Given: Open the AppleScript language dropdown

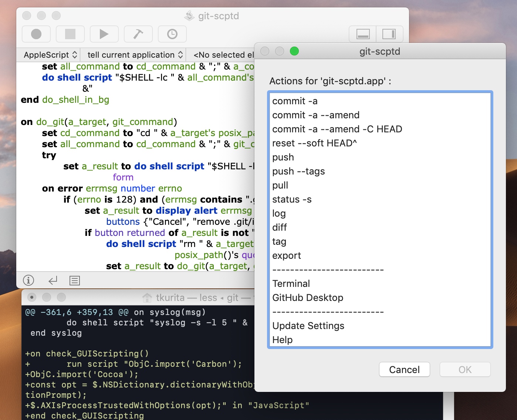Looking at the screenshot, I should pyautogui.click(x=50, y=55).
